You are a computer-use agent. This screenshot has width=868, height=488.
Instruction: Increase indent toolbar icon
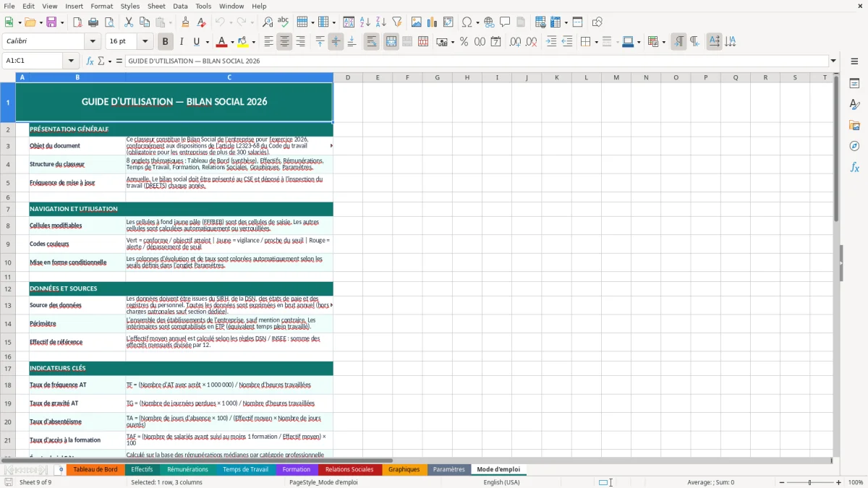pyautogui.click(x=551, y=42)
